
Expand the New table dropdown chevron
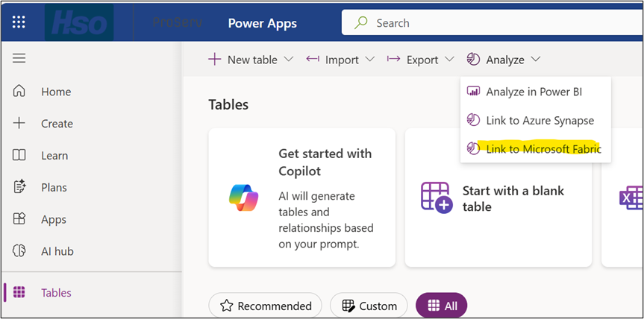(289, 60)
